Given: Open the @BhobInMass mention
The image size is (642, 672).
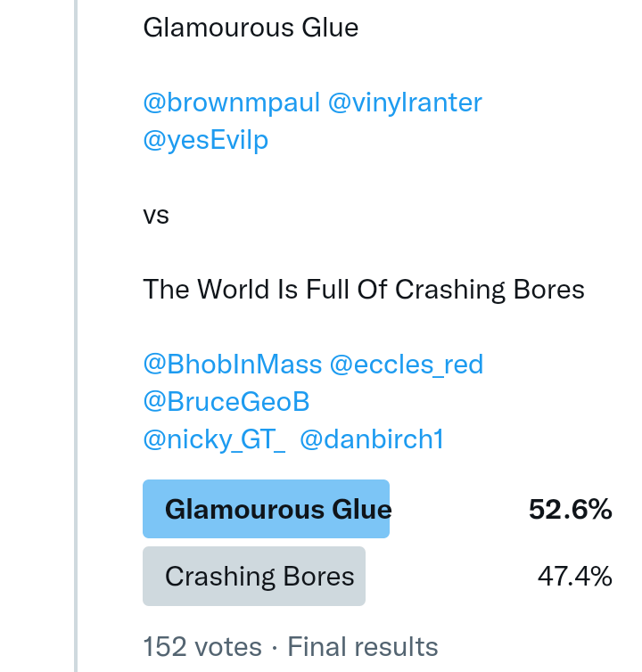Looking at the screenshot, I should [232, 364].
